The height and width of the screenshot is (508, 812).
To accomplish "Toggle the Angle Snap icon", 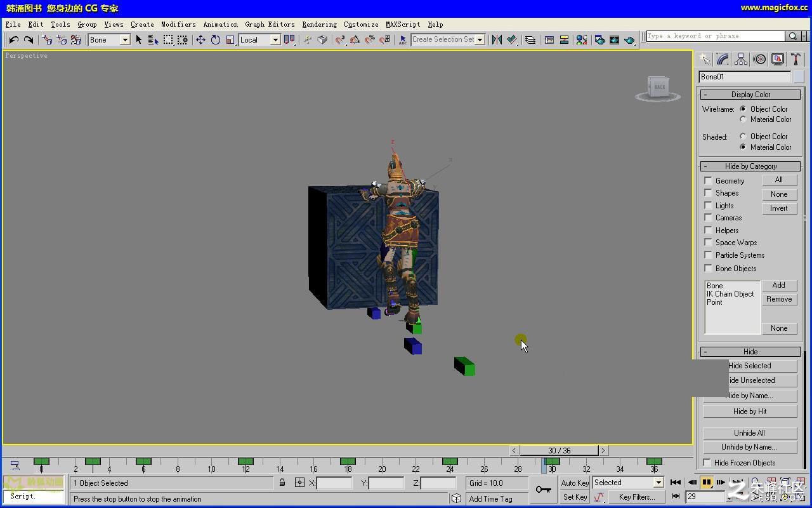I will 355,39.
